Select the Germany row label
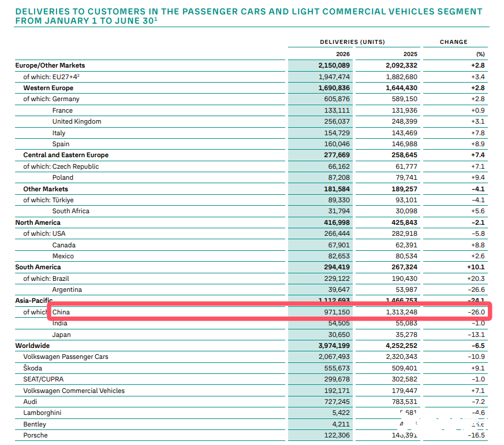This screenshot has height=445, width=504. [66, 99]
